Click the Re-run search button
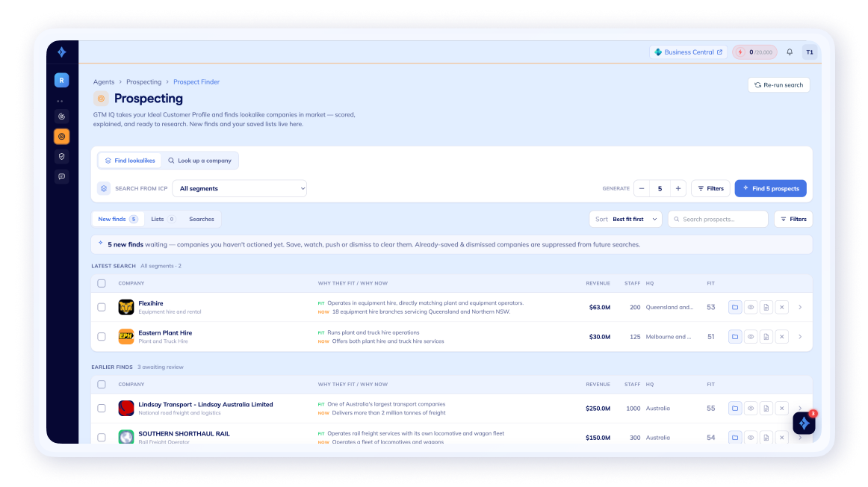The width and height of the screenshot is (868, 487). (779, 85)
